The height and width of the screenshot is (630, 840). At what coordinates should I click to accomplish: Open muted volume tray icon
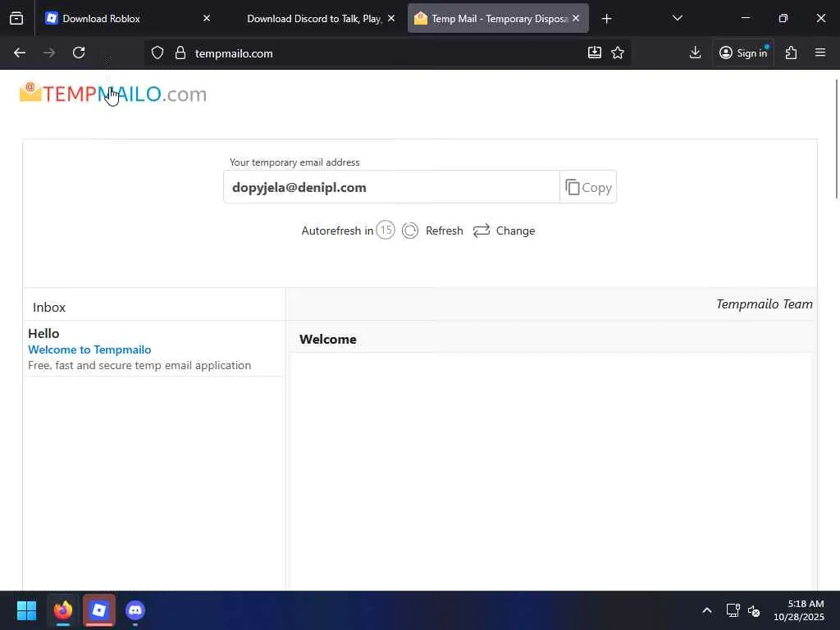coord(754,610)
